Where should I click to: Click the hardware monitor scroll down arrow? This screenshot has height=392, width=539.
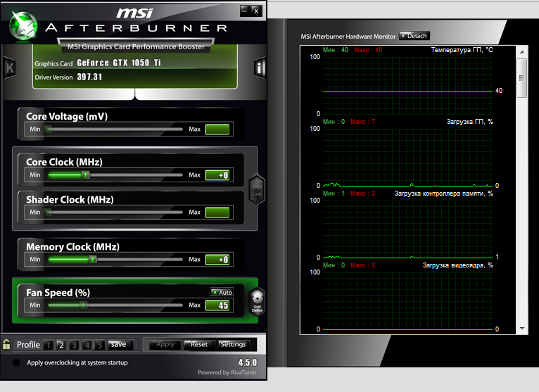tap(522, 329)
